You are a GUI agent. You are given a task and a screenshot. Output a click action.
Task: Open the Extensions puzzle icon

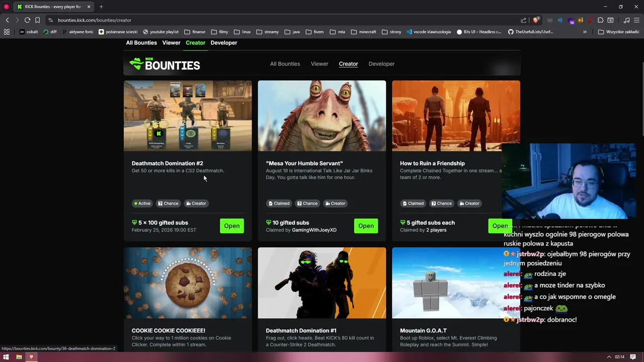(600, 20)
